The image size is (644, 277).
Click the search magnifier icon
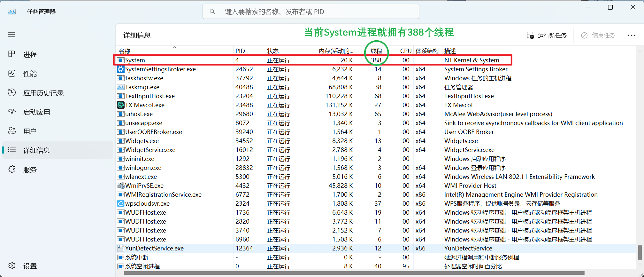pos(212,12)
